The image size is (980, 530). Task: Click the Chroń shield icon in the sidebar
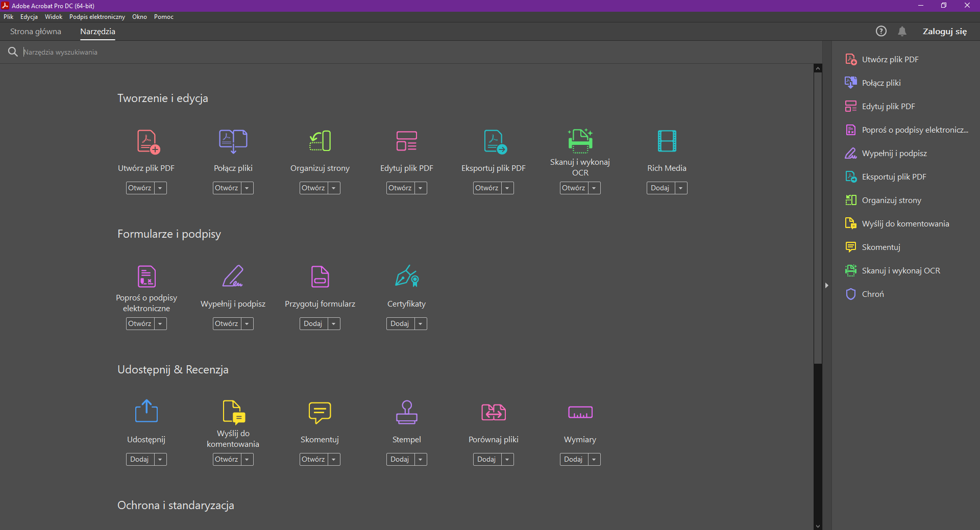[851, 294]
